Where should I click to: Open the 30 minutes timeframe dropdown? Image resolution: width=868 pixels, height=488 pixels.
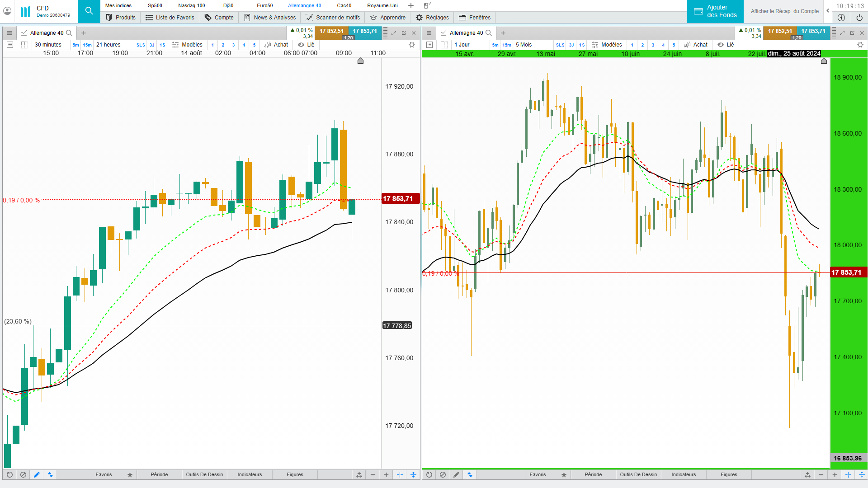48,45
